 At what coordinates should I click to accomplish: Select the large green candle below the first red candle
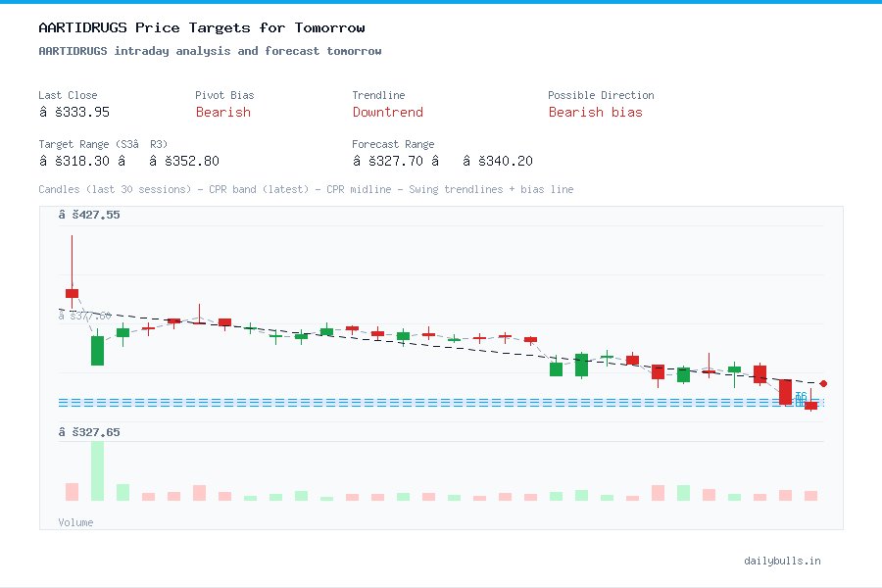coord(96,349)
